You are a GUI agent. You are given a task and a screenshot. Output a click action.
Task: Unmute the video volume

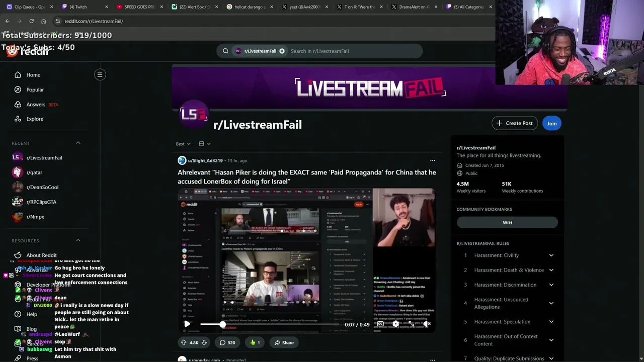(x=427, y=324)
